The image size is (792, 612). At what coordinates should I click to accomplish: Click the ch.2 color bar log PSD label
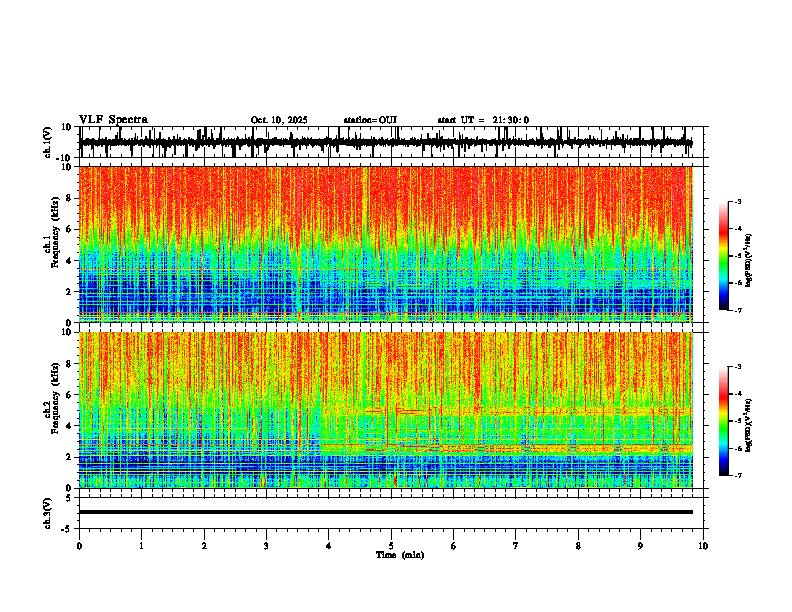pos(749,425)
